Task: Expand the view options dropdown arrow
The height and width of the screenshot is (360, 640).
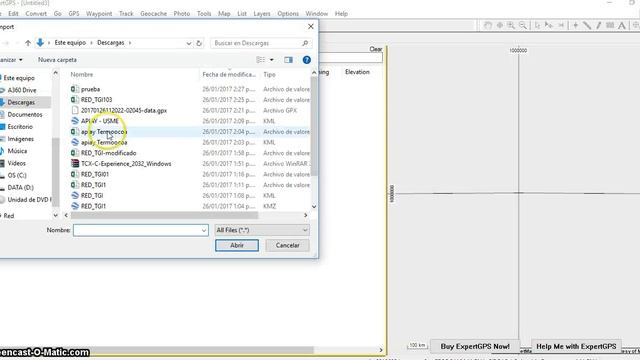Action: [271, 60]
